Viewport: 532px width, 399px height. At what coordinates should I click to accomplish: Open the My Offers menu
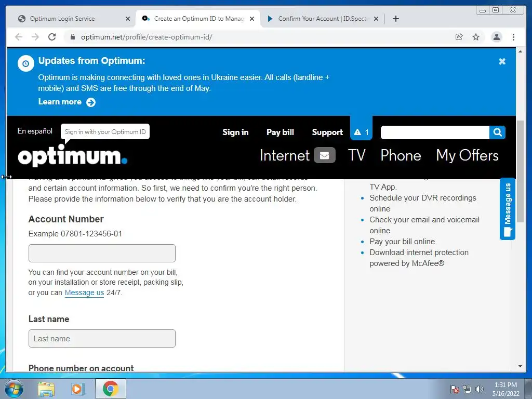467,155
